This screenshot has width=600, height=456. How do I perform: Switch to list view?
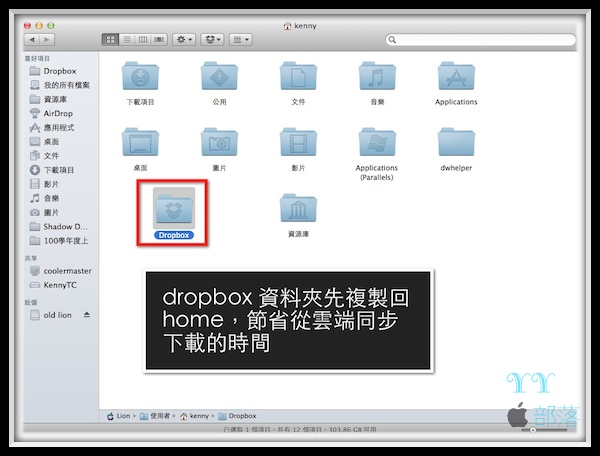[x=127, y=39]
